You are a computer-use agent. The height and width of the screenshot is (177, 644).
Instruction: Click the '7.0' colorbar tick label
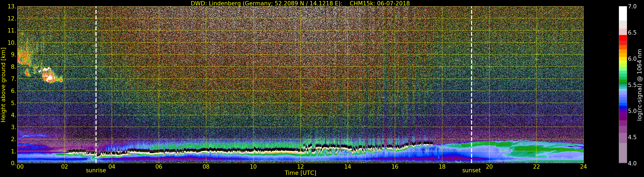point(632,6)
